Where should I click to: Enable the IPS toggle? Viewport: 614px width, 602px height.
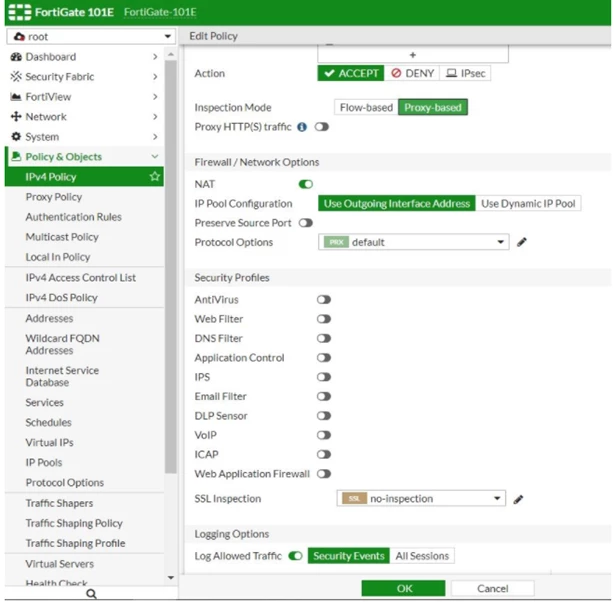pos(324,377)
